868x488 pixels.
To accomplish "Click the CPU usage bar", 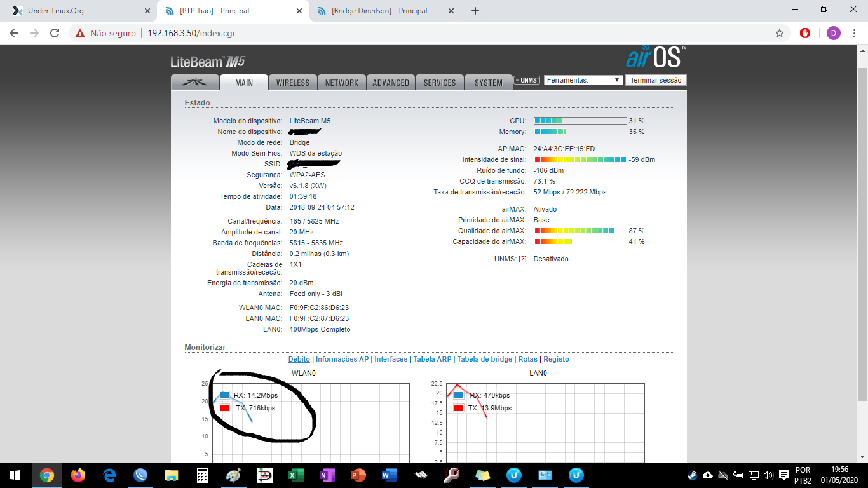I will point(580,121).
